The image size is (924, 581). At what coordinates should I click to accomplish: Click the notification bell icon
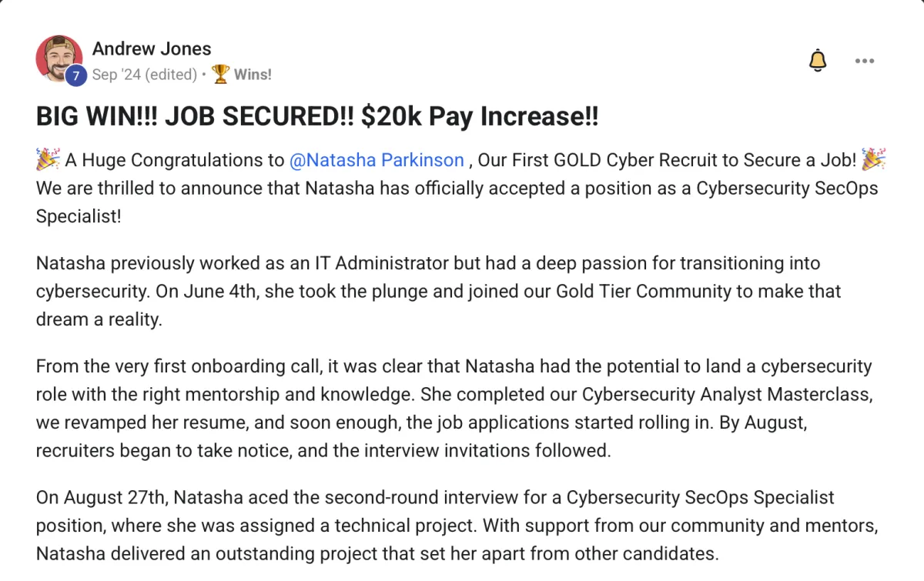[818, 60]
